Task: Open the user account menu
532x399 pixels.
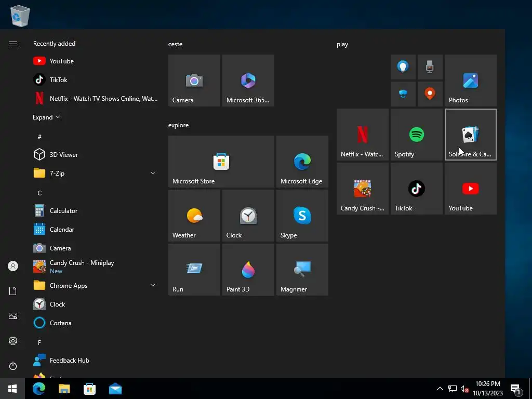Action: 13,266
